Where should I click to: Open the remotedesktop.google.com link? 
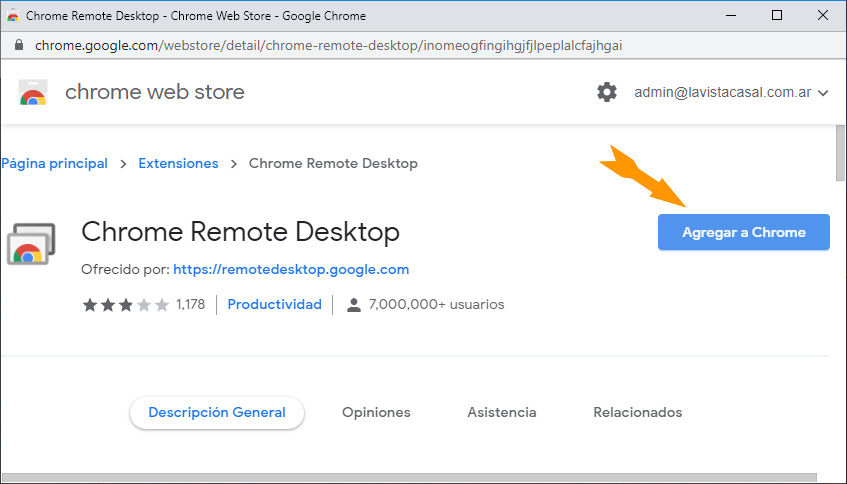coord(291,269)
